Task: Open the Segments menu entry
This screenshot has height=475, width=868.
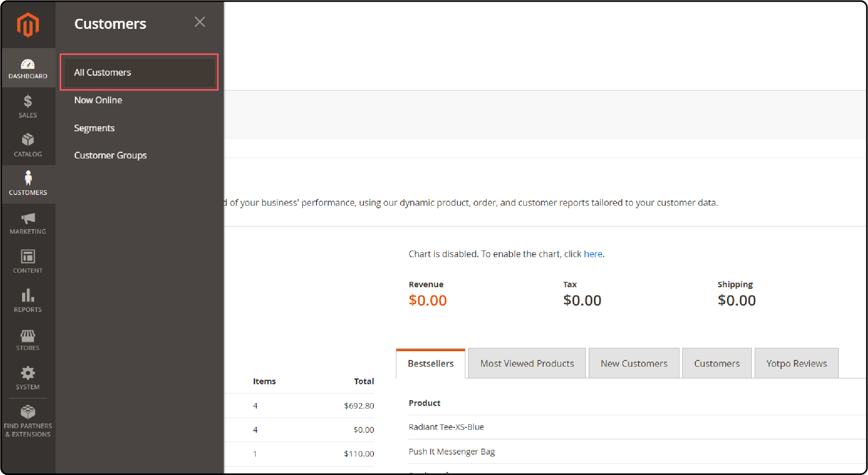Action: point(94,128)
